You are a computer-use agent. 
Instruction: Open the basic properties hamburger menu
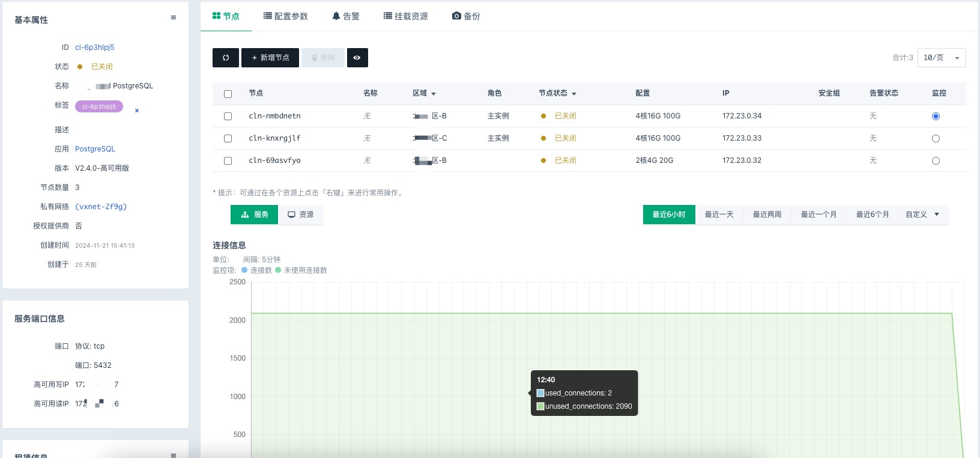174,18
